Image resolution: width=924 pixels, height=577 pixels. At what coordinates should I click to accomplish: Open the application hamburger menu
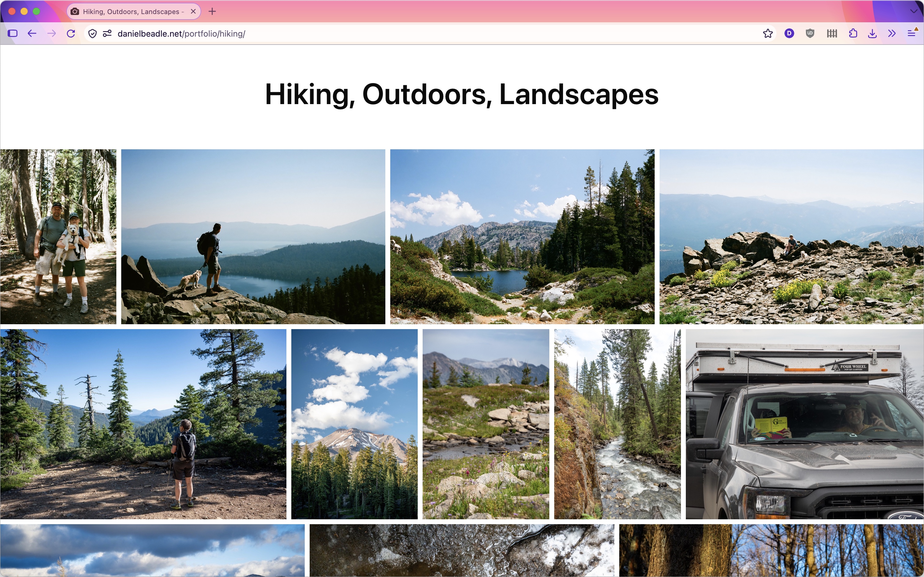click(911, 34)
